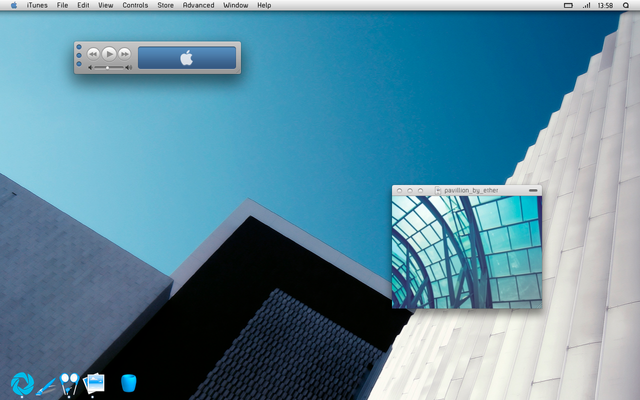Click the pavillion_by_ether window title text
Image resolution: width=640 pixels, height=400 pixels.
471,190
